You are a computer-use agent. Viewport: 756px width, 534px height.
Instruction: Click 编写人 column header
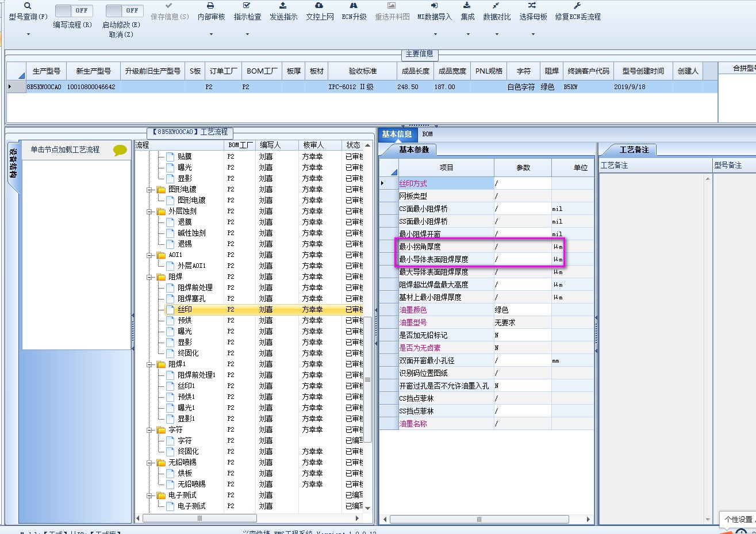(277, 145)
